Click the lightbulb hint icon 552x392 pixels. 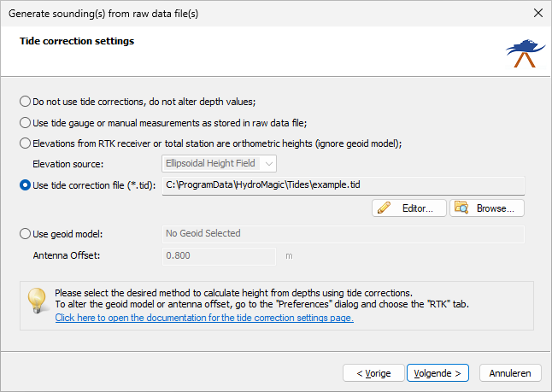tap(37, 301)
